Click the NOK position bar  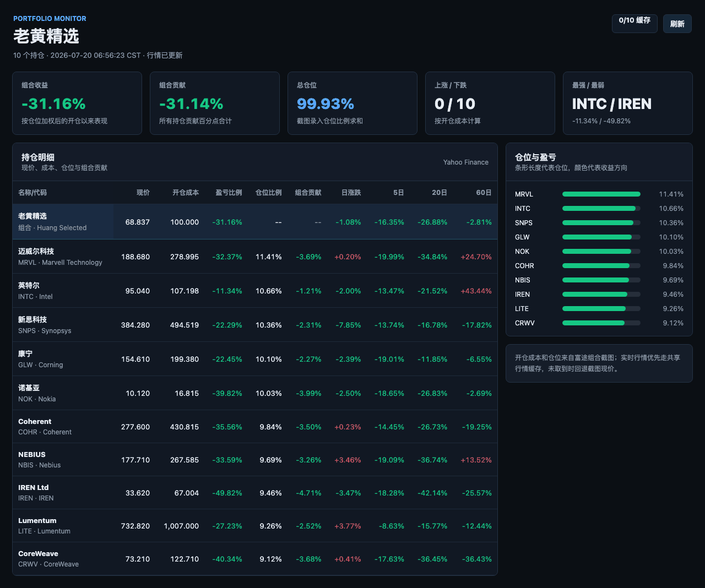point(601,252)
